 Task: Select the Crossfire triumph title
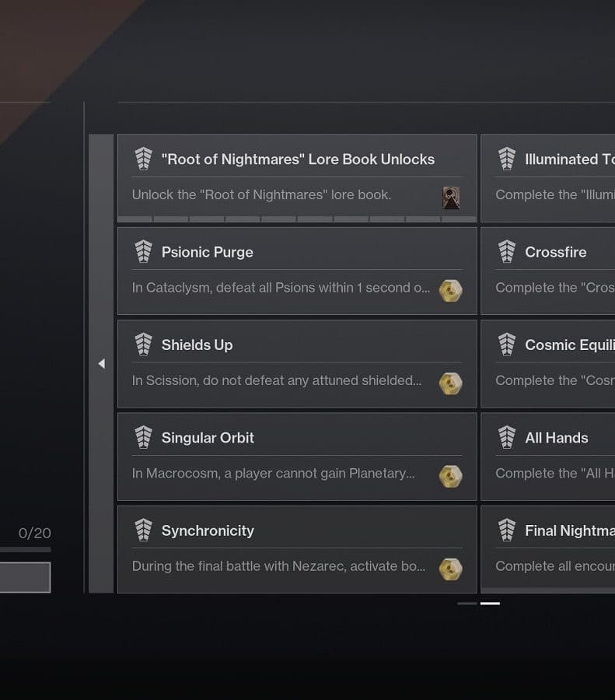pos(556,252)
